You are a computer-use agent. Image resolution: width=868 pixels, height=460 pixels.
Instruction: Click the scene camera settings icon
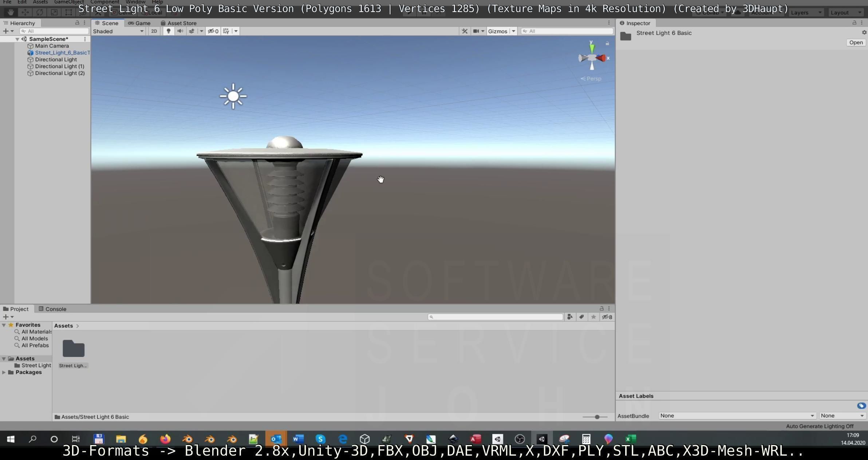476,31
